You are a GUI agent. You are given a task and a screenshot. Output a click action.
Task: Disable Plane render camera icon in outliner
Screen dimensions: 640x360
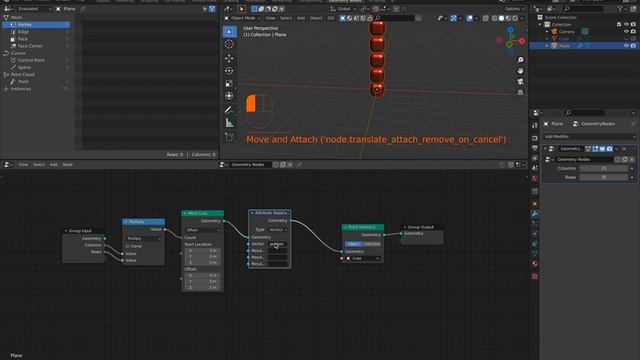633,46
